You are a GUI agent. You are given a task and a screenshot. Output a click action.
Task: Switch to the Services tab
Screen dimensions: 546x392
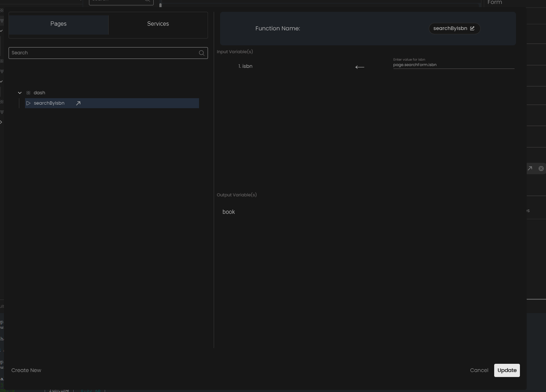[x=158, y=24]
